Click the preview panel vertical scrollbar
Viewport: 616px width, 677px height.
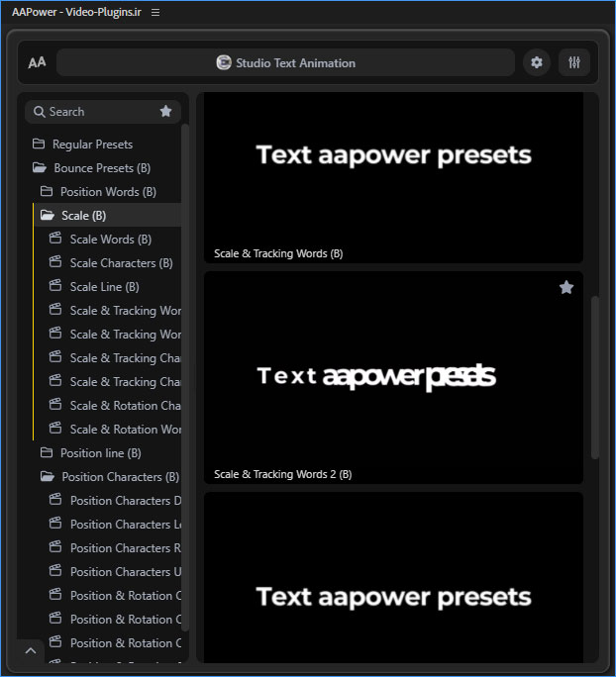[595, 377]
